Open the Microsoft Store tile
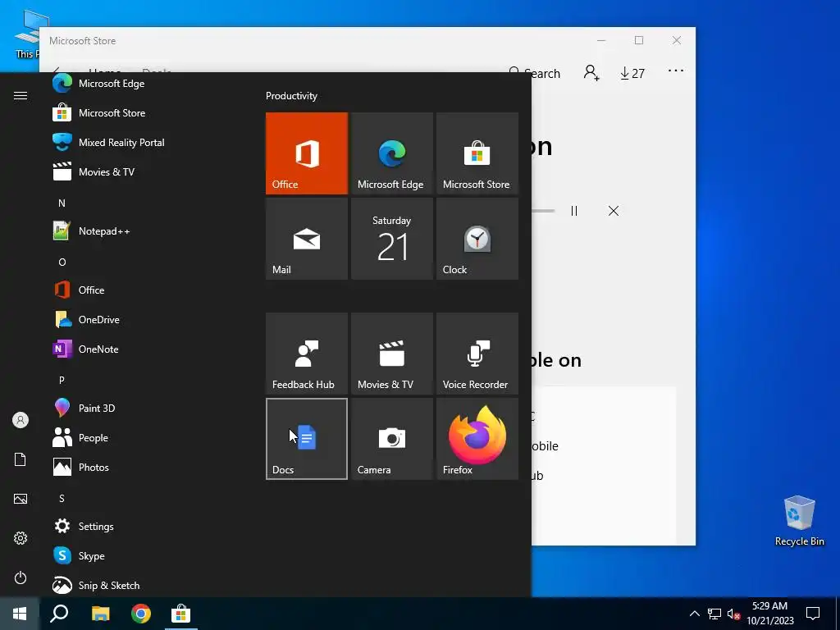Viewport: 840px width, 630px height. pos(477,153)
